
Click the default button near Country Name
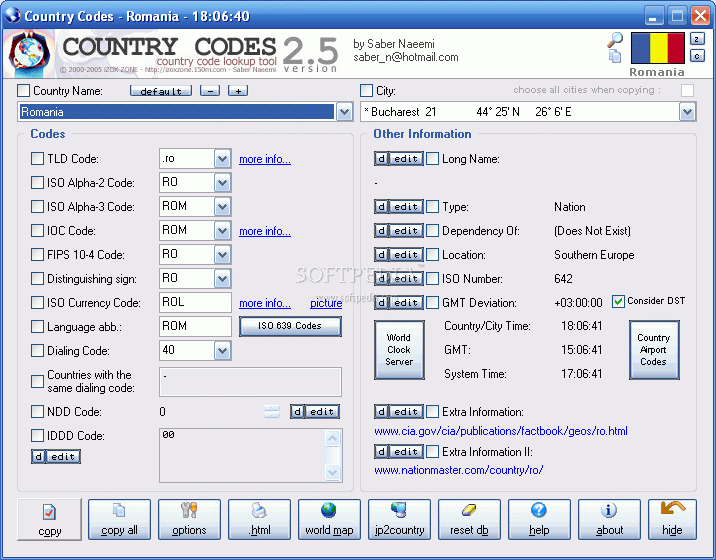point(161,91)
